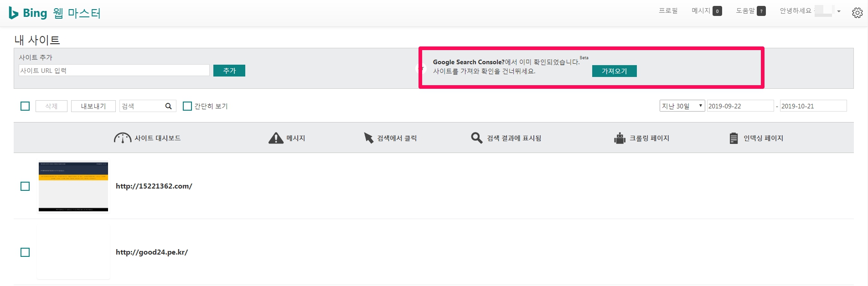Click the 사이트 URL 입력 field

[114, 71]
